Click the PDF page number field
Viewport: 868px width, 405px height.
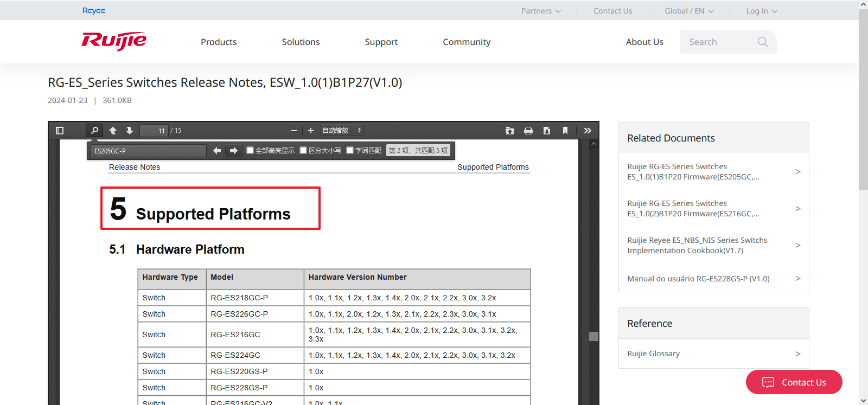[x=154, y=131]
